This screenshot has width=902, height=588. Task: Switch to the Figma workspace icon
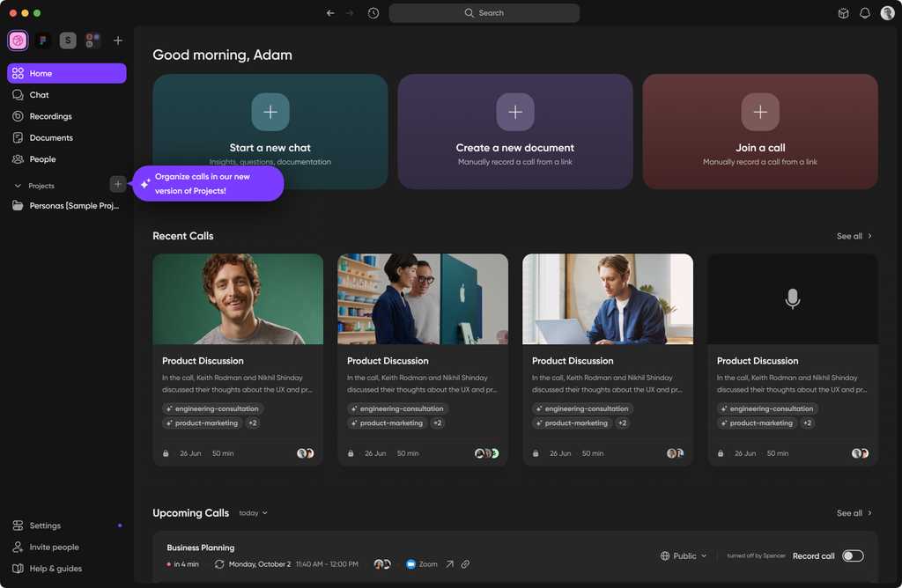[x=43, y=40]
